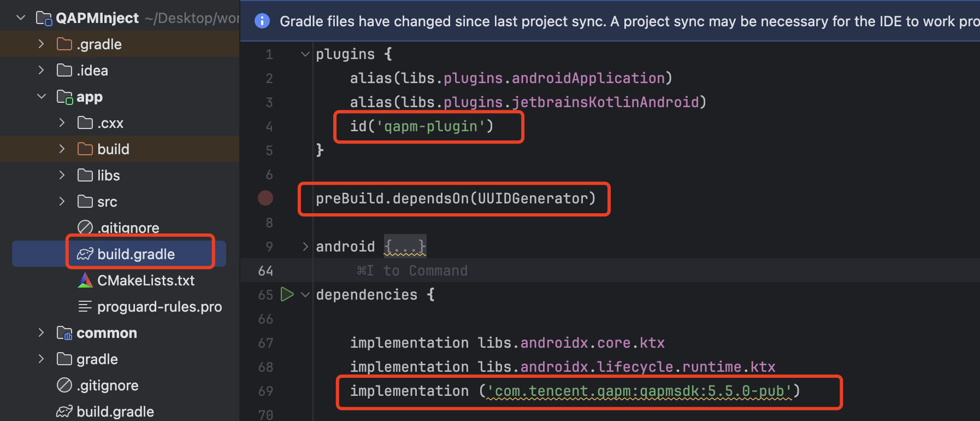This screenshot has height=421, width=980.
Task: Unfold the android block chevron
Action: click(x=305, y=247)
